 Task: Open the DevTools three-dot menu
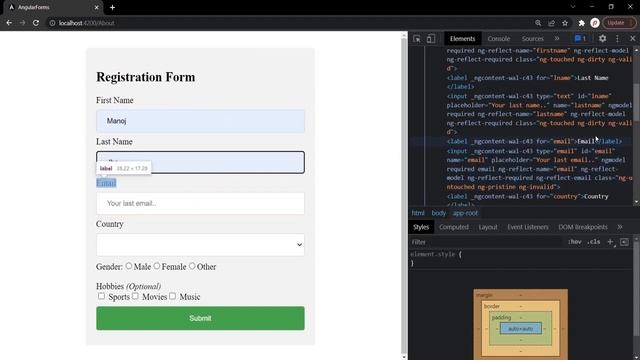tap(617, 39)
